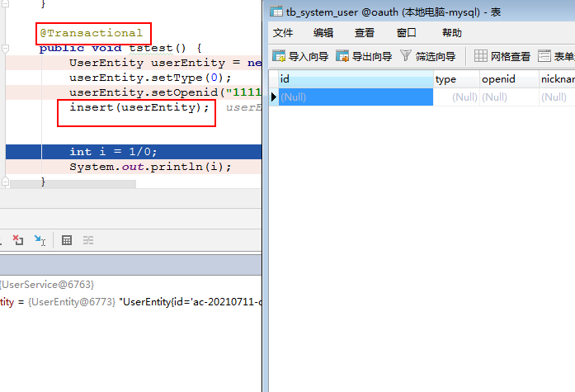Open the 编辑 menu
575x392 pixels.
pyautogui.click(x=323, y=33)
